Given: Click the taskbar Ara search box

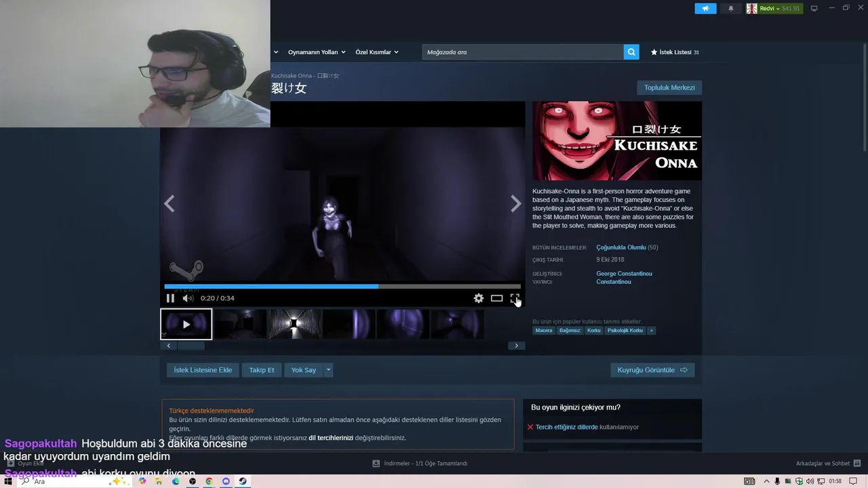Looking at the screenshot, I should [x=75, y=481].
